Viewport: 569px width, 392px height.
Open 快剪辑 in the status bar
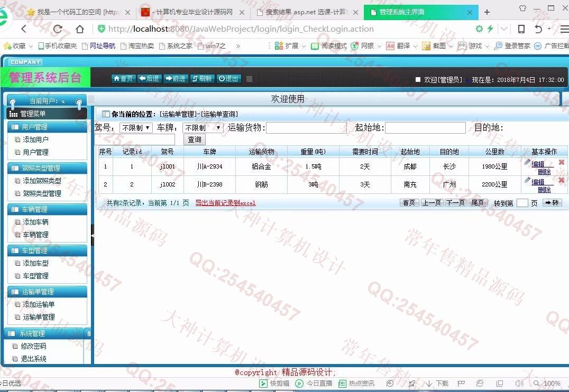(274, 384)
